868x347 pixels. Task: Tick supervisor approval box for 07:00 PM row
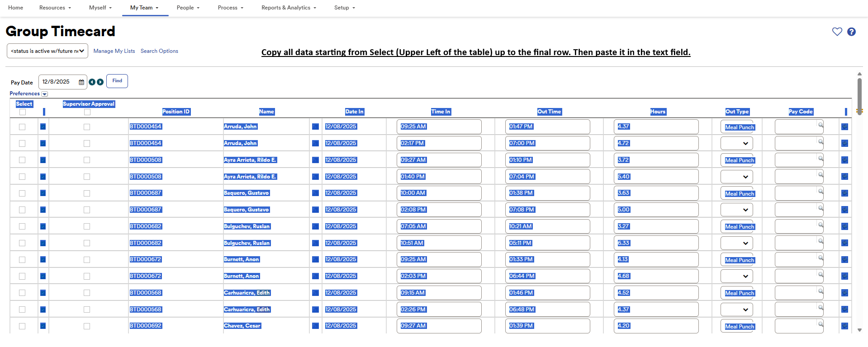coord(87,143)
